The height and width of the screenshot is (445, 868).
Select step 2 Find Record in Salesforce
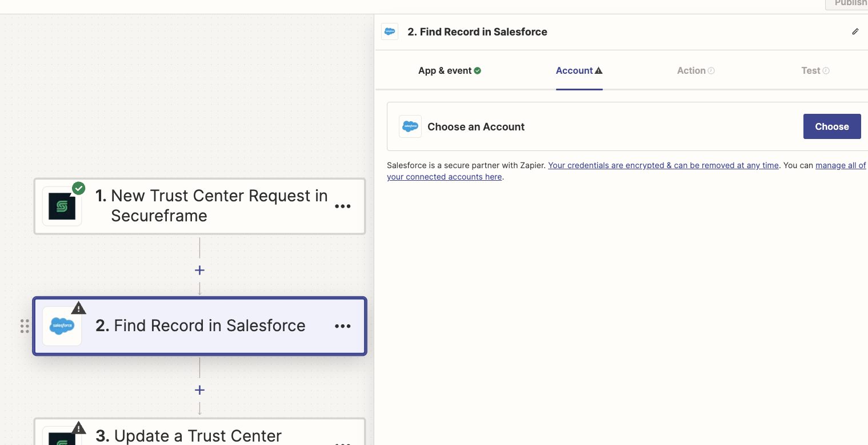pos(199,326)
